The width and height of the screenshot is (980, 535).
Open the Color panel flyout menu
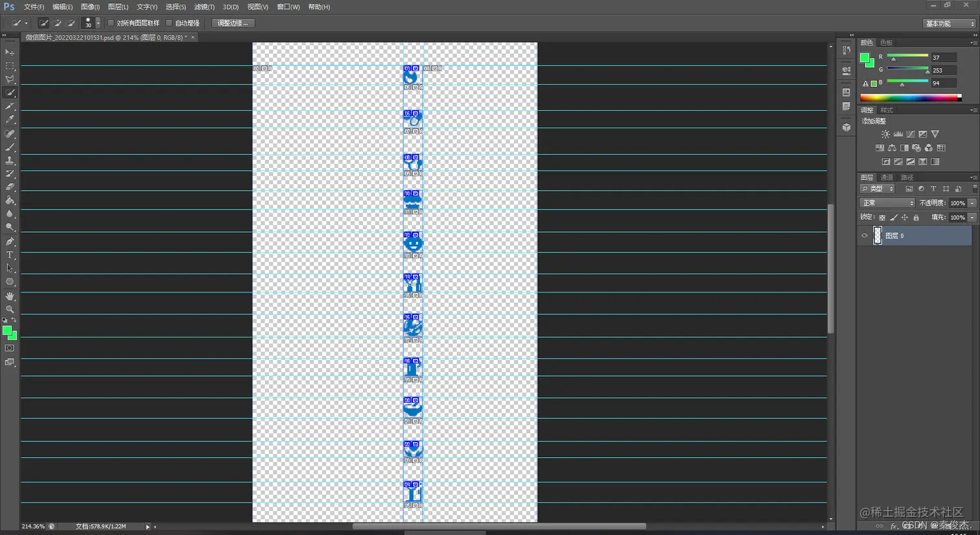973,42
